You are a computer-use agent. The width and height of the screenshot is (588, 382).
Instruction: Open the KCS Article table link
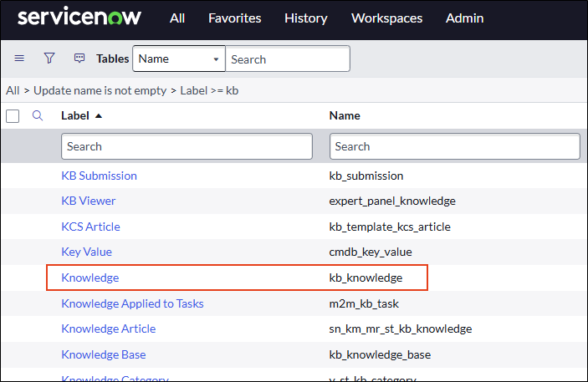(x=90, y=227)
